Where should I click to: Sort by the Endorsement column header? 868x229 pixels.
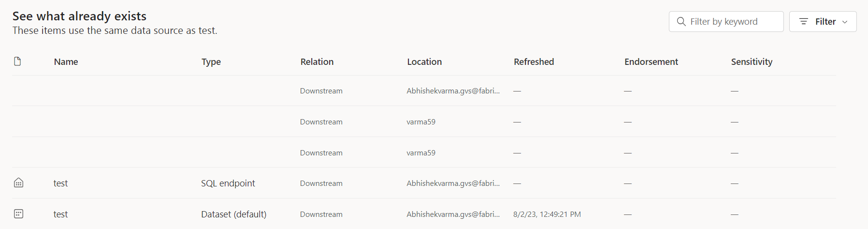(x=651, y=62)
